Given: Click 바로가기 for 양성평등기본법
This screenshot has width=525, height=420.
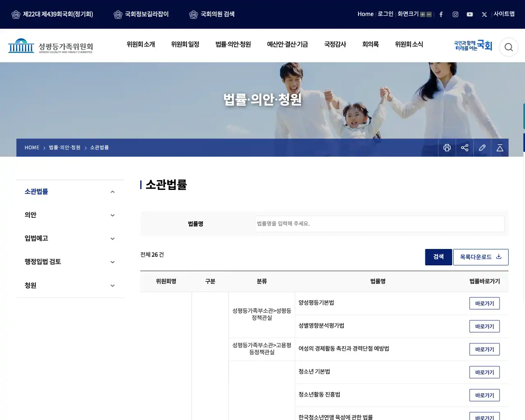Looking at the screenshot, I should [x=484, y=304].
